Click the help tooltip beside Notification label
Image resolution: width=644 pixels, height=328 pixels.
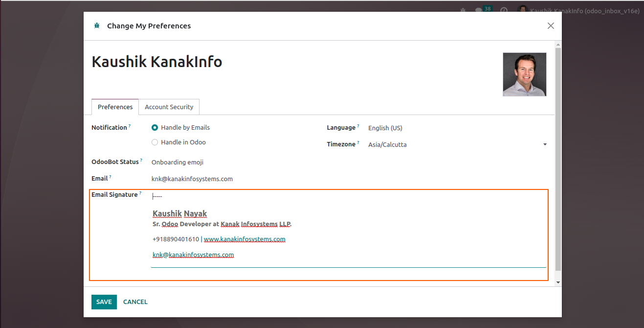130,126
